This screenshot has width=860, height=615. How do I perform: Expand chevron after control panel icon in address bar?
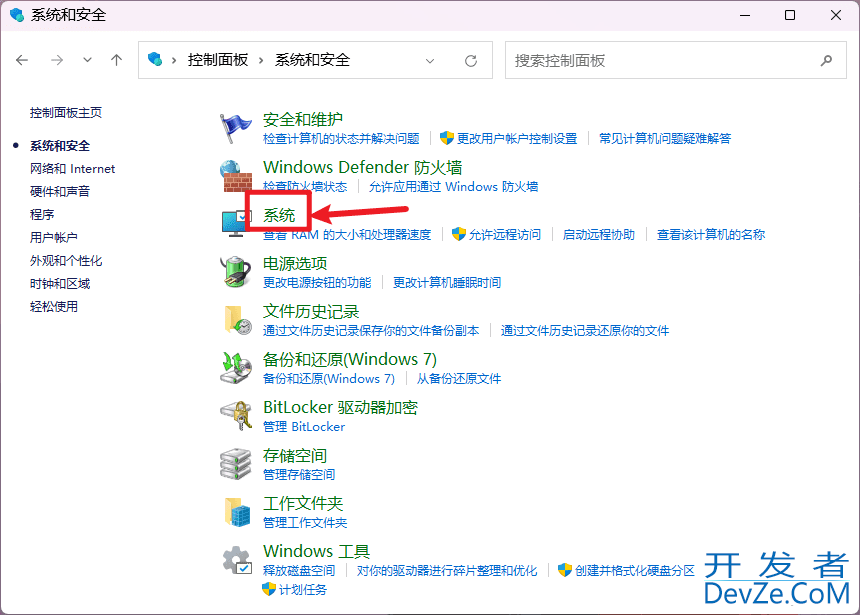(174, 60)
